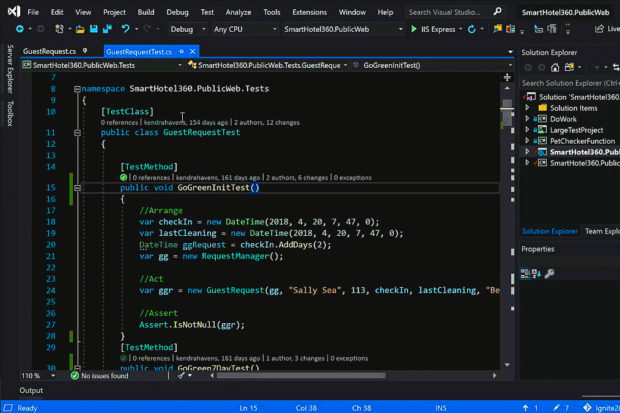Screen dimensions: 620x413
Task: Pin the GuestRequest.cs tab
Action: tap(85, 51)
